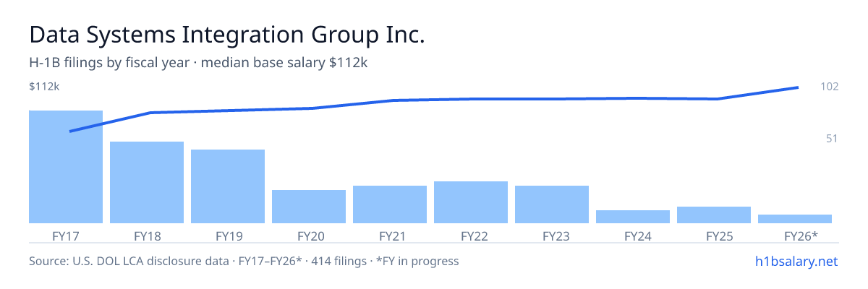Click the $112k salary axis label
Screen dimensions: 868x289
click(44, 87)
